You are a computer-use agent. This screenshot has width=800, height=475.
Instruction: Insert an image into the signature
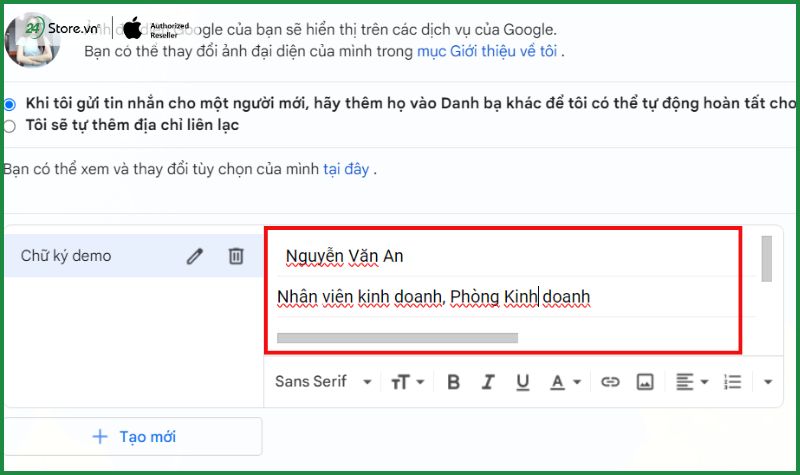[645, 382]
